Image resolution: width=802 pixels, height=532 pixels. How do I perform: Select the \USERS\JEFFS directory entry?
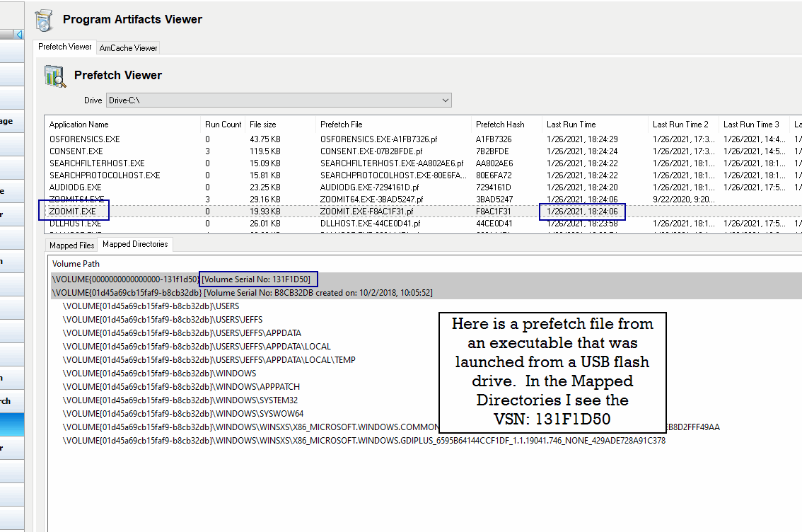click(x=162, y=320)
